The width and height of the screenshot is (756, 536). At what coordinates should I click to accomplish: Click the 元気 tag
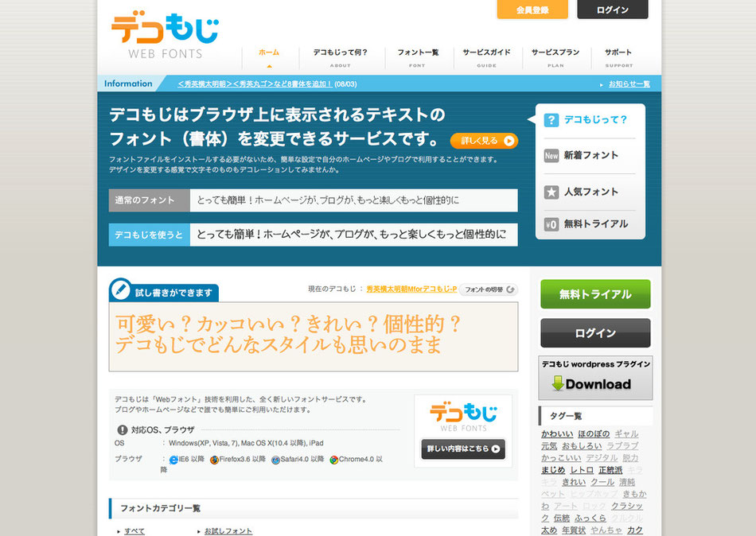tap(549, 446)
